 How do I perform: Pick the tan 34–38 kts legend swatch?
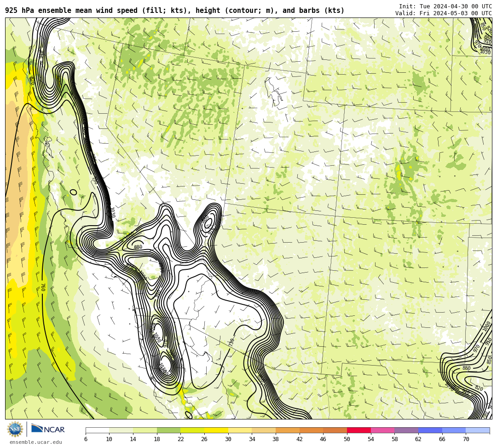tap(264, 430)
